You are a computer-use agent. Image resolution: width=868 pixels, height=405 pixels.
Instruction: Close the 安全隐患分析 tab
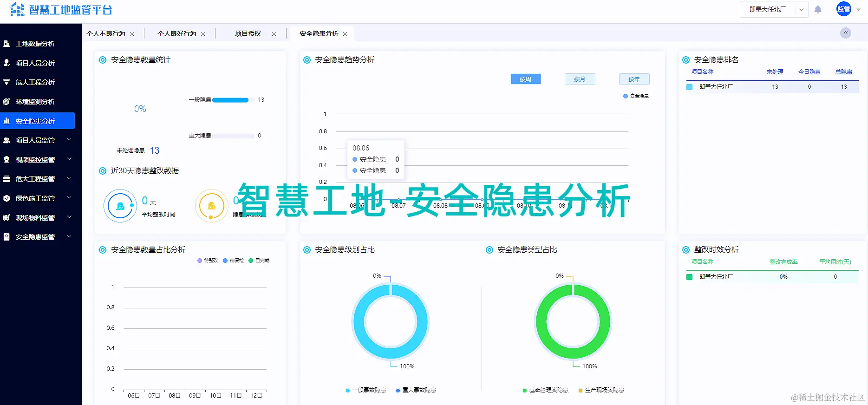tap(345, 34)
